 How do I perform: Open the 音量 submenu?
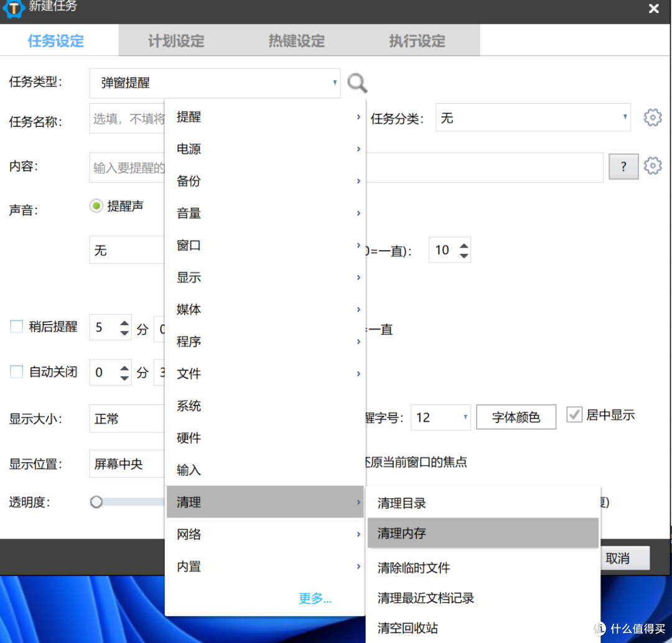pos(266,213)
